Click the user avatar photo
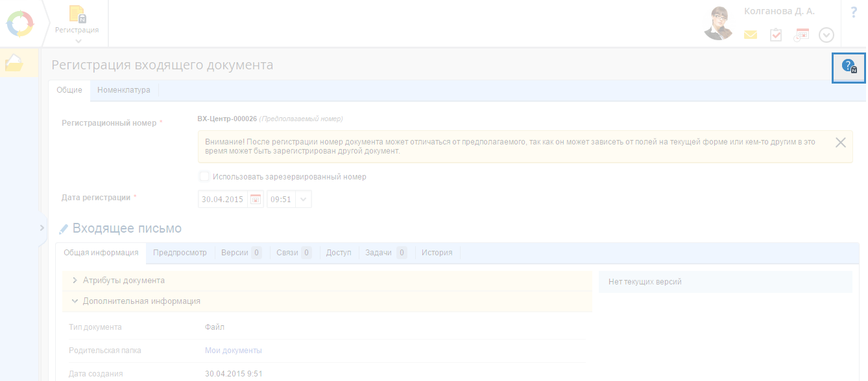The height and width of the screenshot is (381, 868). (717, 23)
